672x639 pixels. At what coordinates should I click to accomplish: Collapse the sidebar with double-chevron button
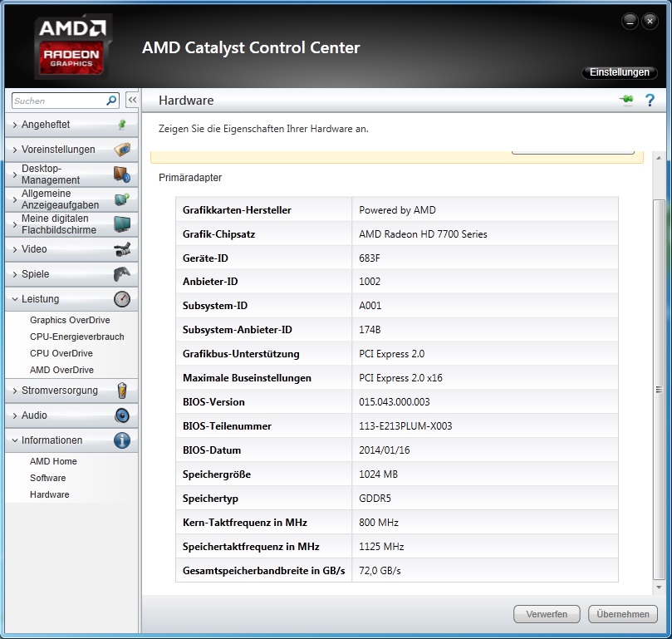(x=131, y=101)
